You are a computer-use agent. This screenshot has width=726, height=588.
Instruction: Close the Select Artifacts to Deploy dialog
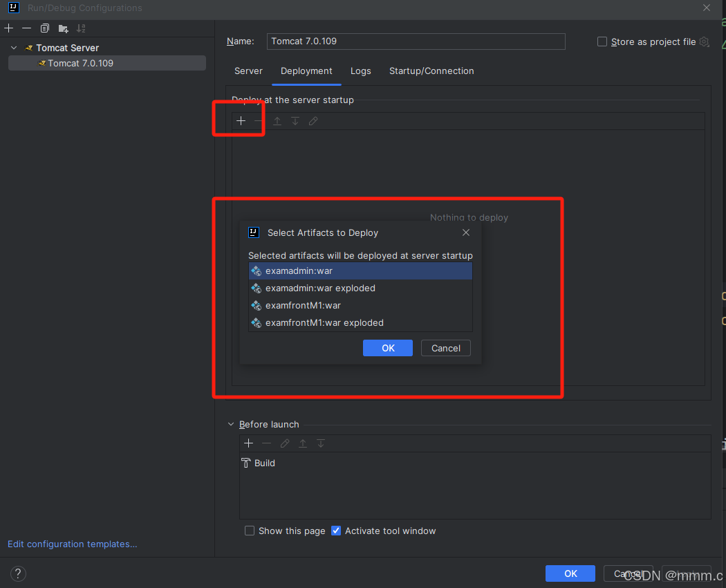[x=466, y=232]
